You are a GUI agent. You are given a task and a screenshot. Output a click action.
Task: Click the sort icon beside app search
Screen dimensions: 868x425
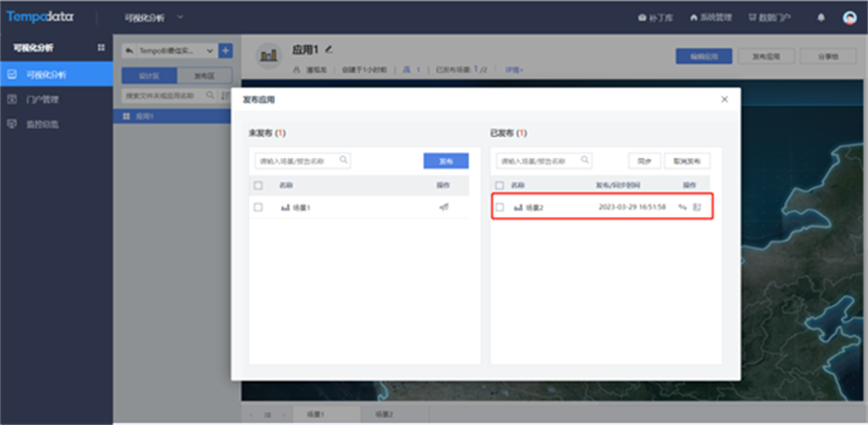click(x=225, y=95)
